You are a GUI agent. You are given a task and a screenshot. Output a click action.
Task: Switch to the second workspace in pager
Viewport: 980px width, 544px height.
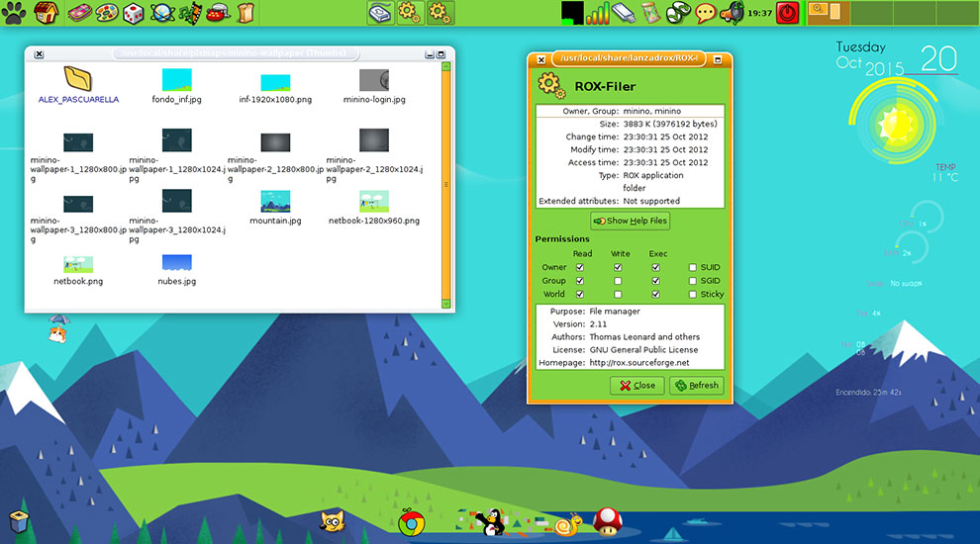point(871,13)
